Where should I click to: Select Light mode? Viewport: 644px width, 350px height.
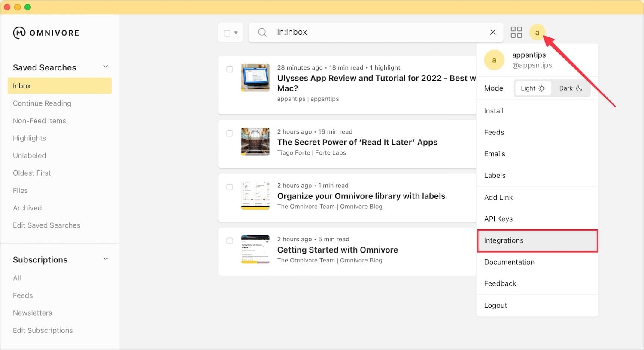point(533,88)
